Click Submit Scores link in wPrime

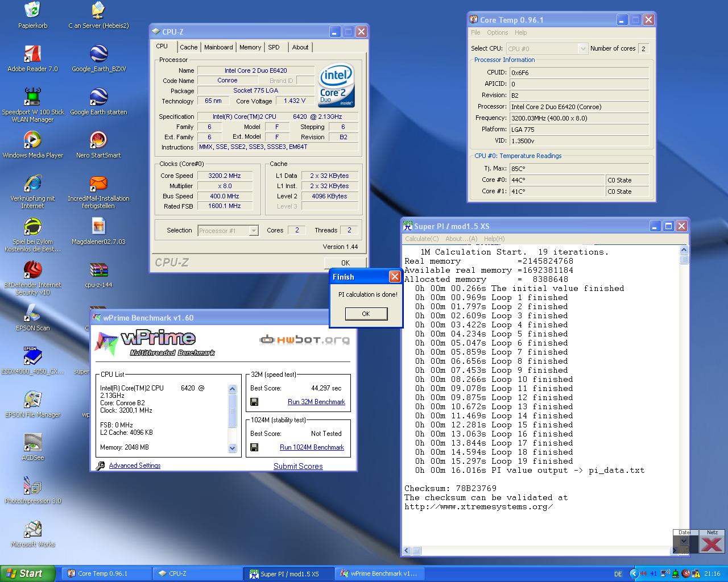298,466
